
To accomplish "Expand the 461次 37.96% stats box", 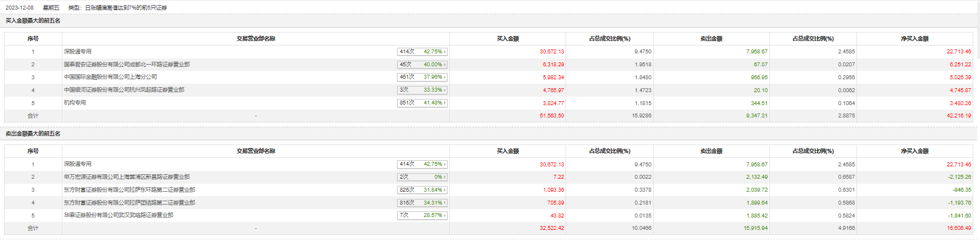I will tap(422, 77).
